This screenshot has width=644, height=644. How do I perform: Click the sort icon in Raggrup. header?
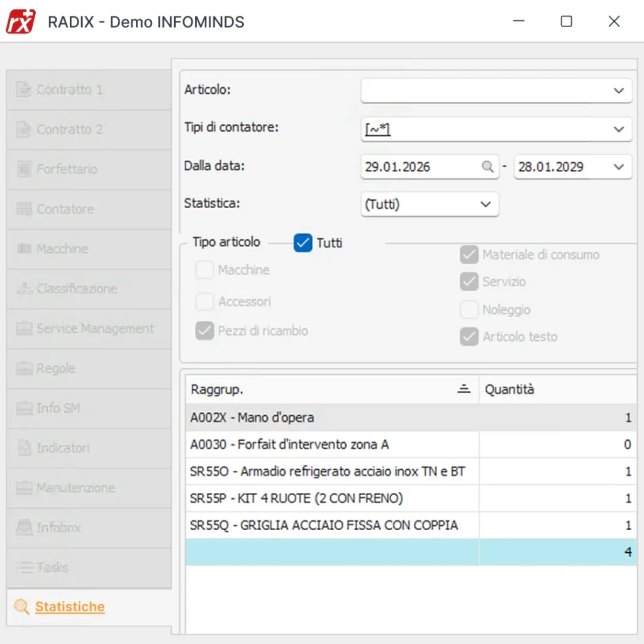click(x=464, y=389)
